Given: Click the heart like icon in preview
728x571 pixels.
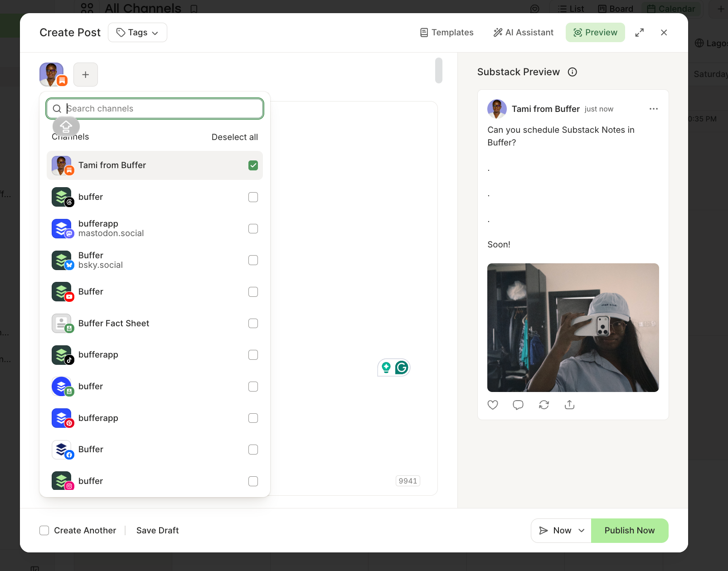Looking at the screenshot, I should click(x=493, y=405).
